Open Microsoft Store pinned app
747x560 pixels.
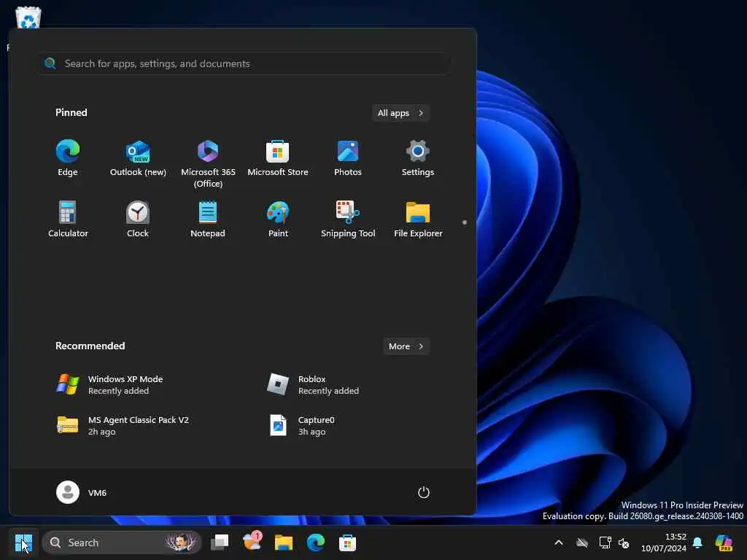pyautogui.click(x=278, y=158)
